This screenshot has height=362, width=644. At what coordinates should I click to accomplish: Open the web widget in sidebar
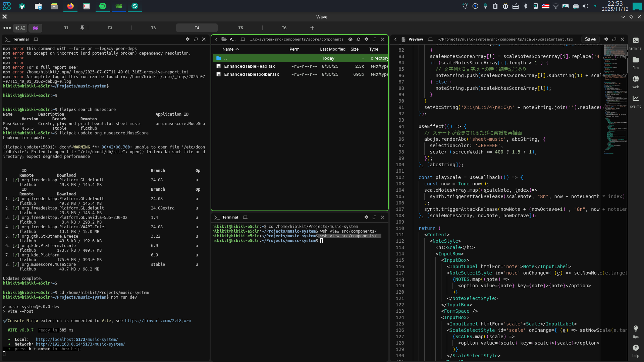(x=636, y=81)
